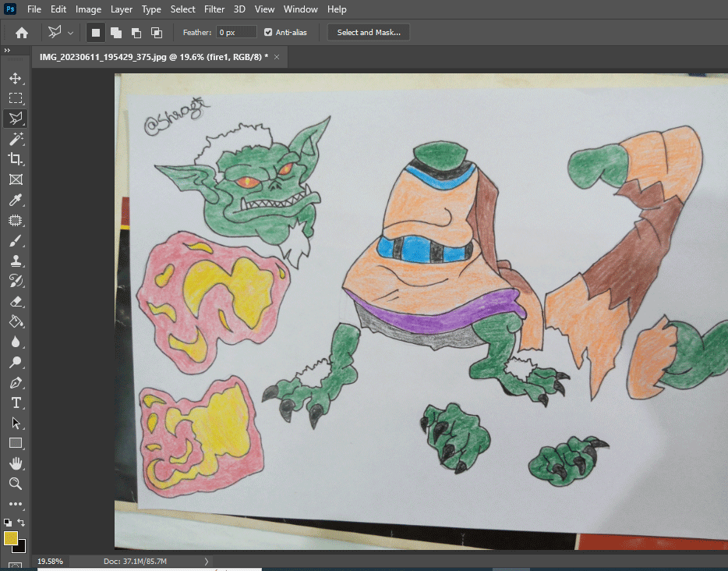
Task: Select the Paint Bucket tool
Action: pos(16,321)
